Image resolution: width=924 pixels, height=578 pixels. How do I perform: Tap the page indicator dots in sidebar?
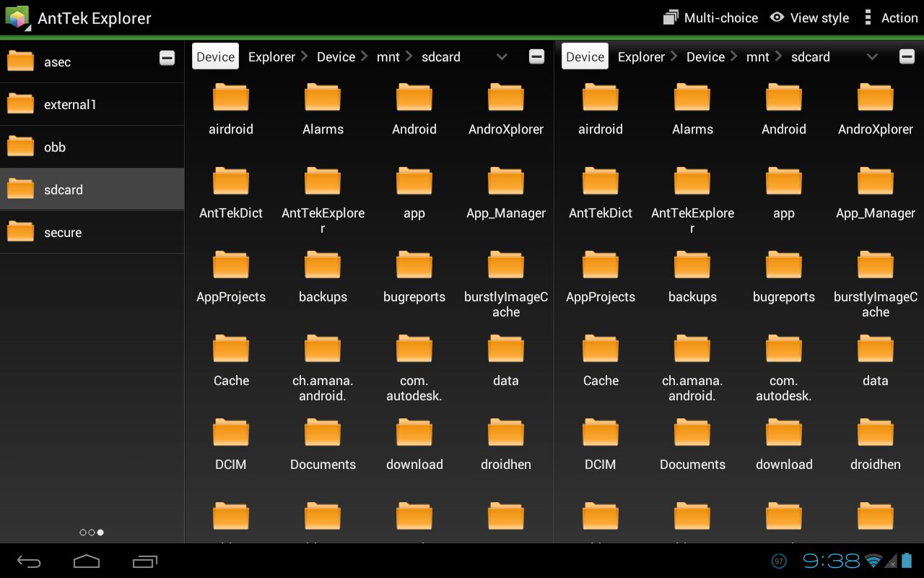pyautogui.click(x=92, y=532)
